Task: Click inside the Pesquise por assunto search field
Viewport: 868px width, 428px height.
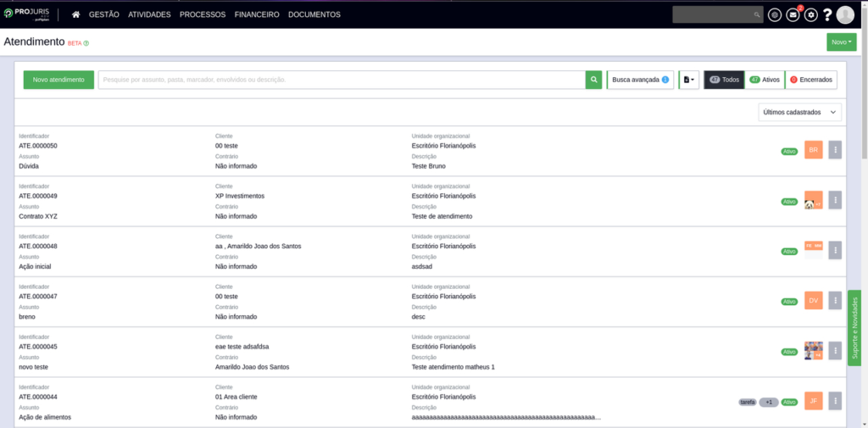Action: click(339, 80)
